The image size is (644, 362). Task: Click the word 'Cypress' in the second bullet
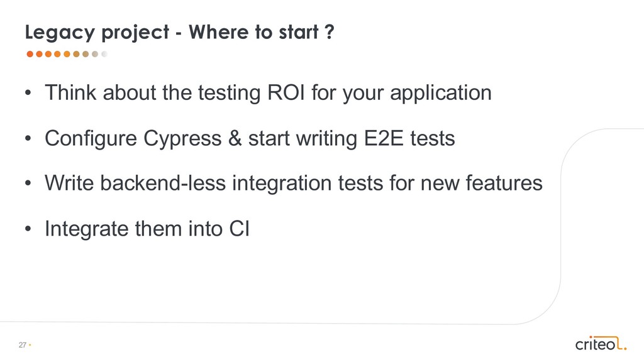pyautogui.click(x=182, y=139)
